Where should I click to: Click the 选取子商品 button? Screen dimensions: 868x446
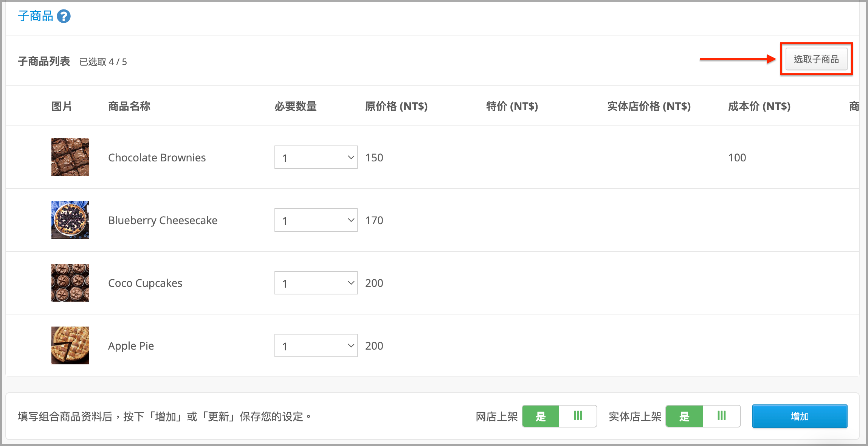pos(816,59)
